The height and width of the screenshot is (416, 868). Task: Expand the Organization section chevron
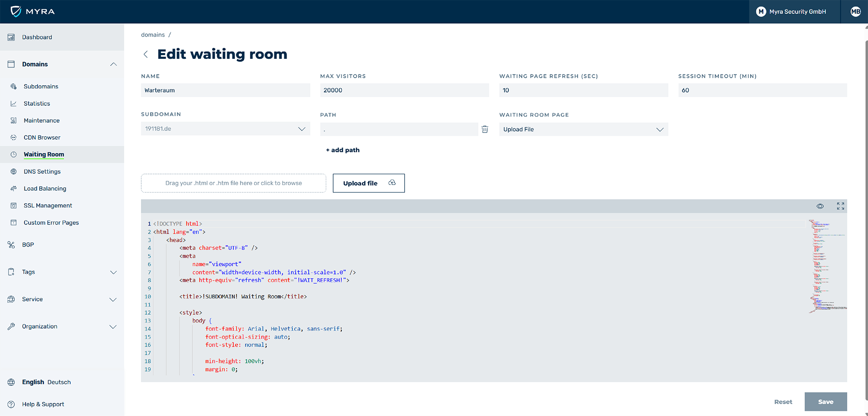coord(114,327)
